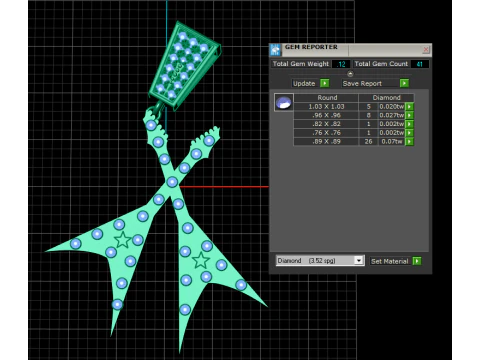Click the Gem Reporter title bar icon
Viewport: 480px width, 360px height.
point(275,50)
